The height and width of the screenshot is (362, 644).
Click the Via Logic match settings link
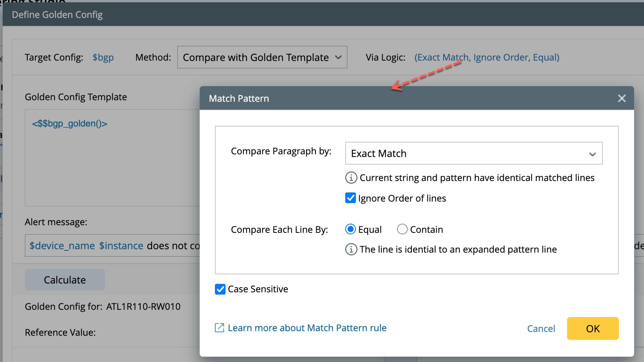tap(487, 57)
